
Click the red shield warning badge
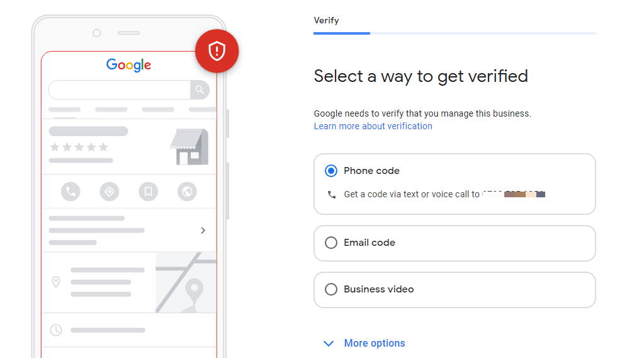point(217,51)
